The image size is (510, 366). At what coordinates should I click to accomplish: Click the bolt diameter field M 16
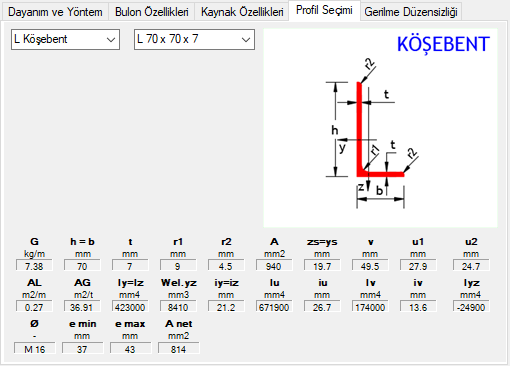pos(35,349)
